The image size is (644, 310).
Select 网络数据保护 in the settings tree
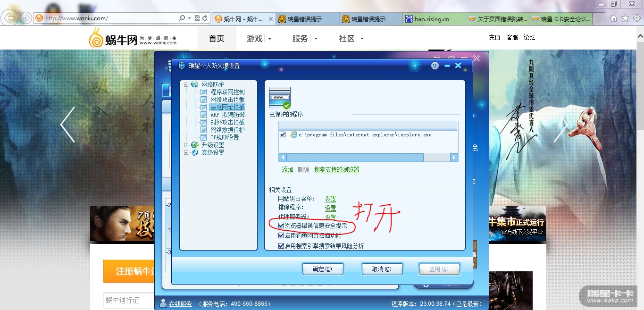(x=227, y=130)
